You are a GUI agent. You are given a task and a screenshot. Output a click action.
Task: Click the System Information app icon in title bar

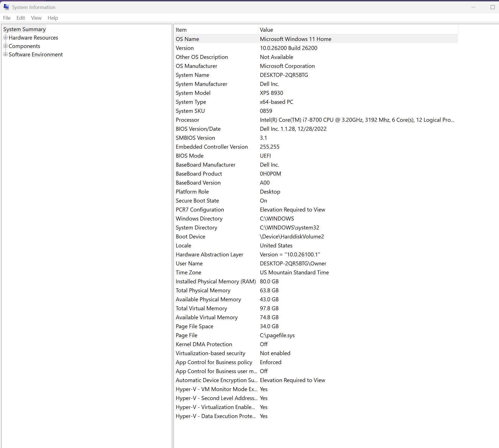pyautogui.click(x=6, y=7)
